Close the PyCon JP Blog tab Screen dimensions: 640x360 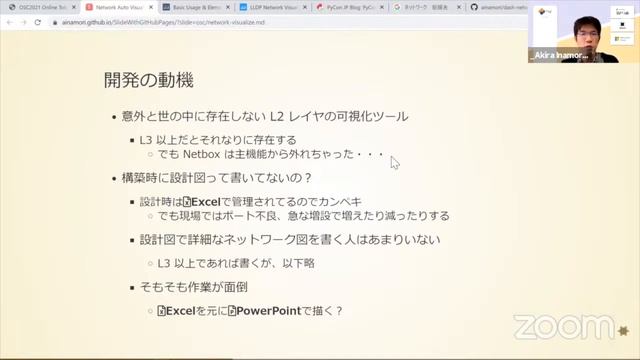point(382,7)
